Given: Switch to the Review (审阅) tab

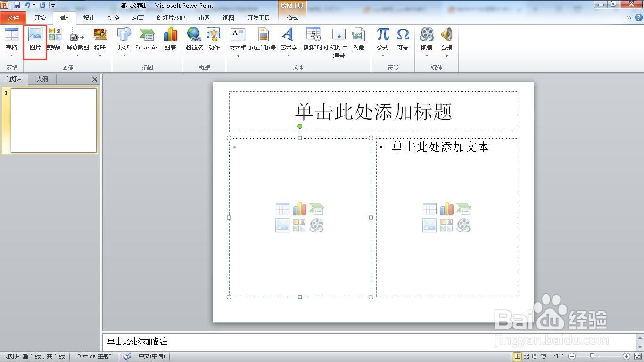Looking at the screenshot, I should coord(204,18).
